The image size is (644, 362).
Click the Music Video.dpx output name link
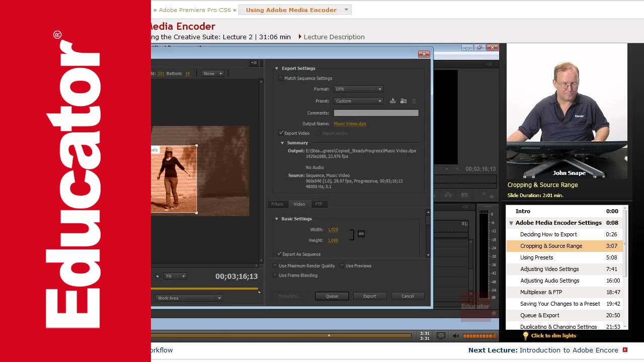click(350, 124)
